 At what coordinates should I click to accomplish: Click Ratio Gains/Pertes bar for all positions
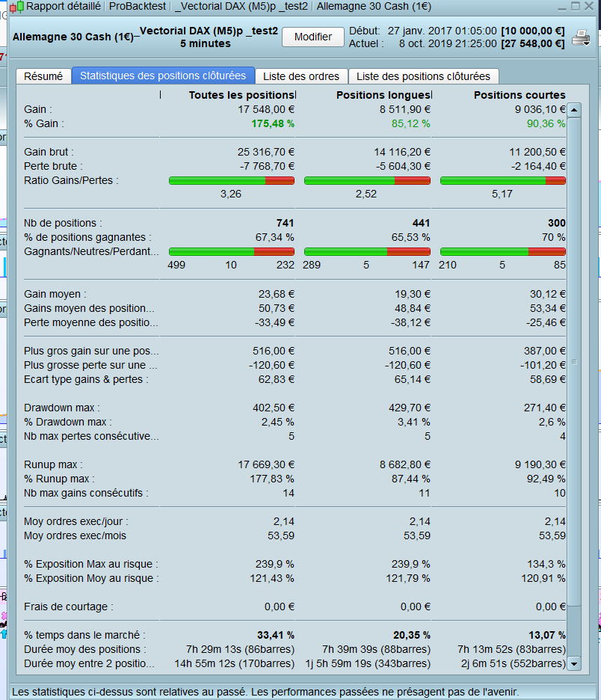(x=232, y=180)
